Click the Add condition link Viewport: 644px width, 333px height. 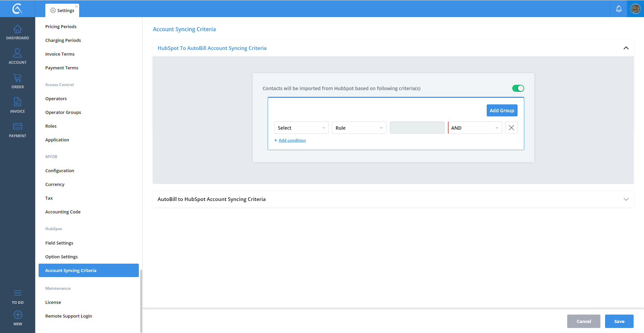point(292,140)
